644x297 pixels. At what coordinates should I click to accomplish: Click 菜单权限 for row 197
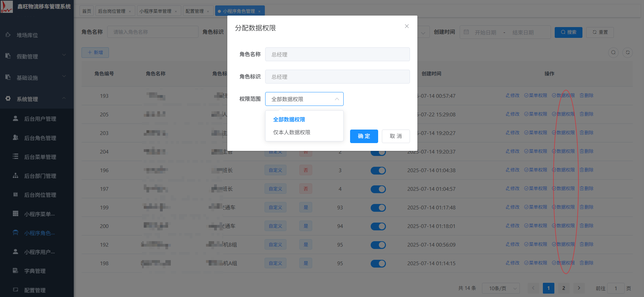coord(536,188)
